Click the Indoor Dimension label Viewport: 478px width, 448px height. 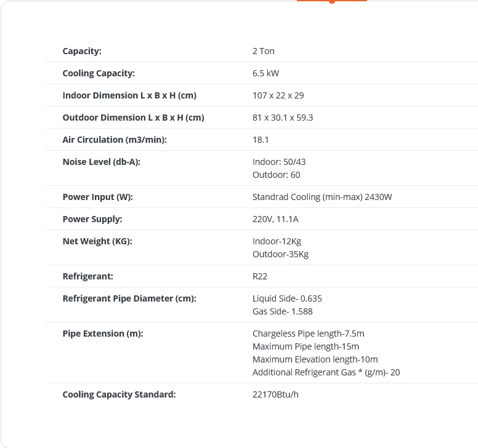(129, 95)
